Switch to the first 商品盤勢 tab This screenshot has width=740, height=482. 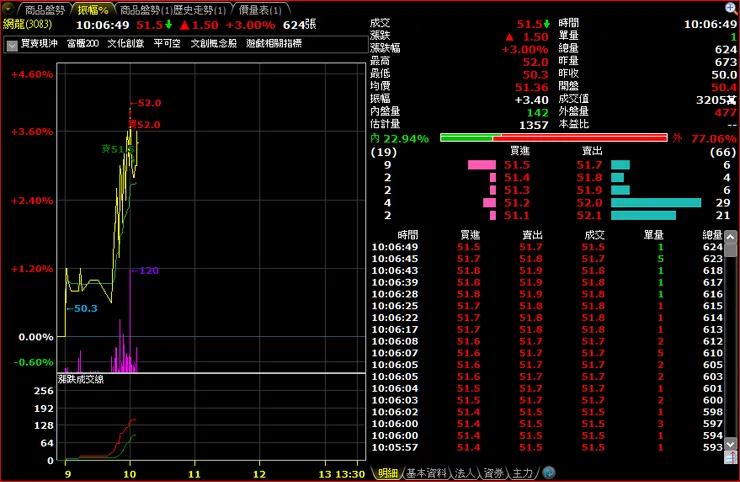pyautogui.click(x=44, y=9)
